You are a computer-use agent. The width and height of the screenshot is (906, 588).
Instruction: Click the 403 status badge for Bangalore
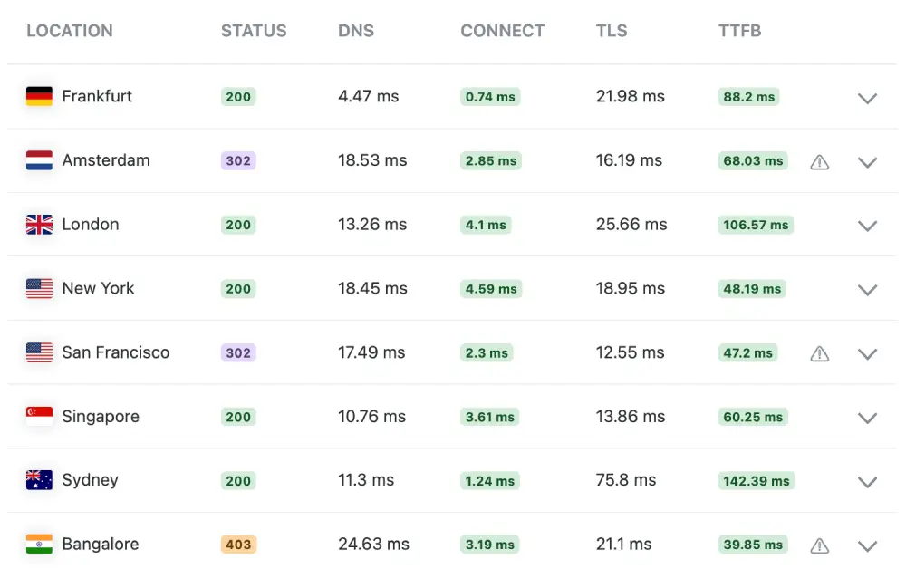point(237,545)
